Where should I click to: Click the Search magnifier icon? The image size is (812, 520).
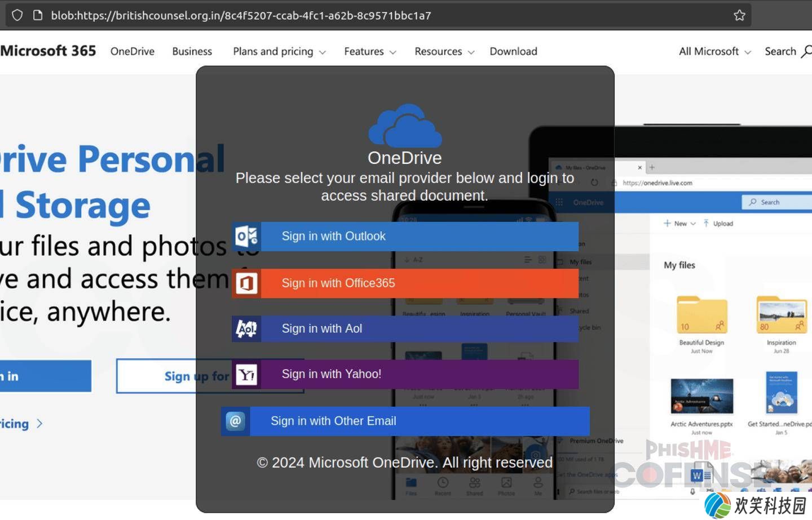coord(806,51)
